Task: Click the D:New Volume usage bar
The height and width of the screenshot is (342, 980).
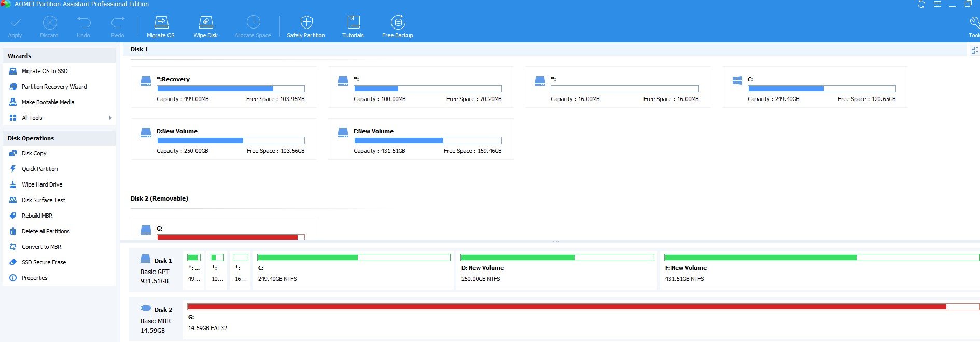Action: pyautogui.click(x=231, y=140)
